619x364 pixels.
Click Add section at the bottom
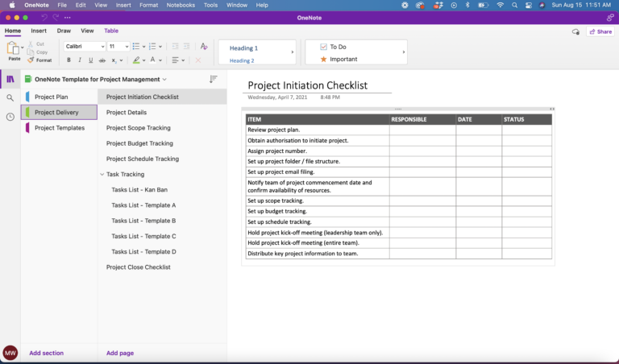click(x=46, y=353)
